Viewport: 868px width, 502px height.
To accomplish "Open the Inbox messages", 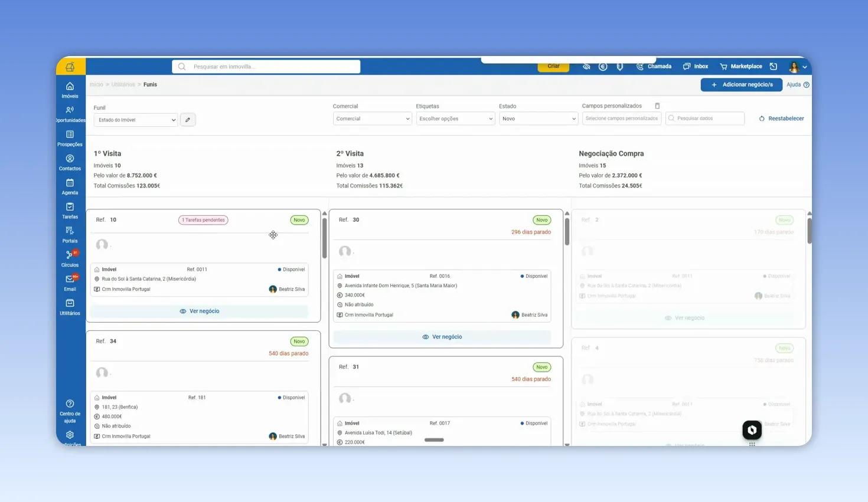I will (696, 67).
